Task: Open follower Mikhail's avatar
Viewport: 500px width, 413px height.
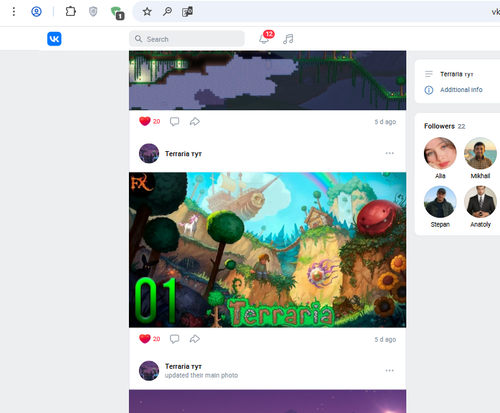Action: (480, 153)
